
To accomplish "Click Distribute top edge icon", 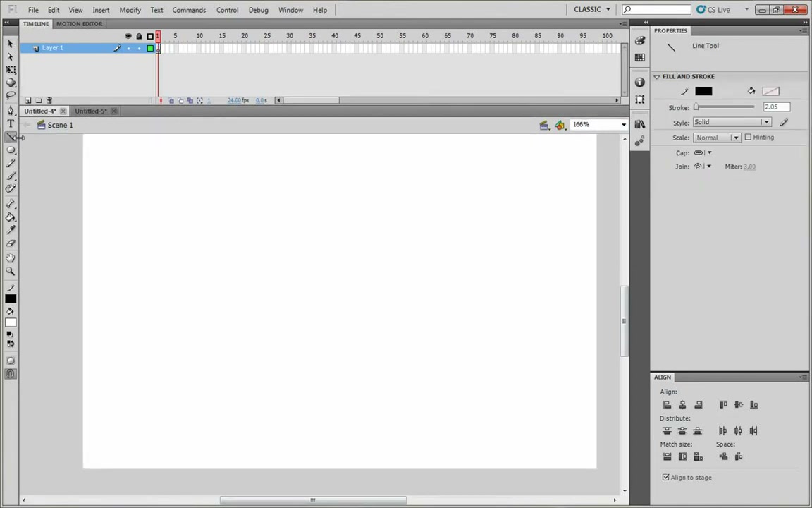I will click(x=667, y=431).
